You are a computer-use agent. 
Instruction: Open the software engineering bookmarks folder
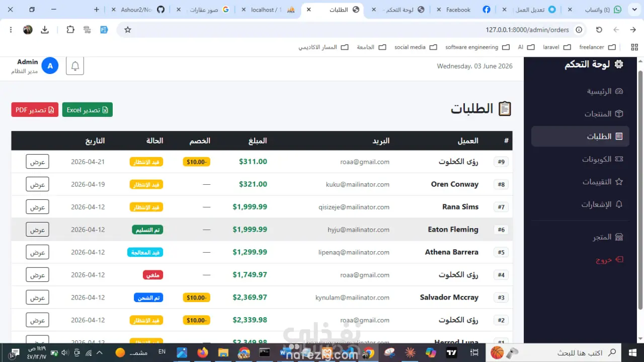pos(477,47)
